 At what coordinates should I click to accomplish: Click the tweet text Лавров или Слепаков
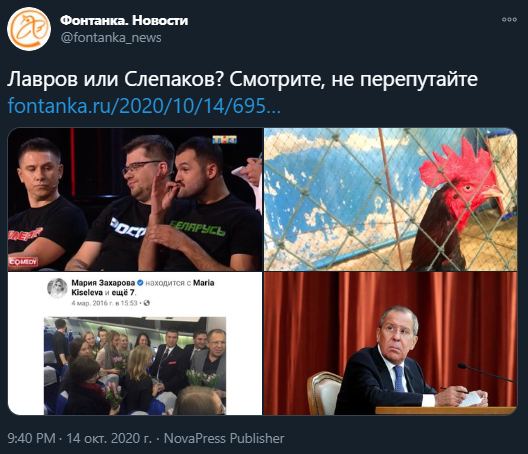click(x=117, y=80)
